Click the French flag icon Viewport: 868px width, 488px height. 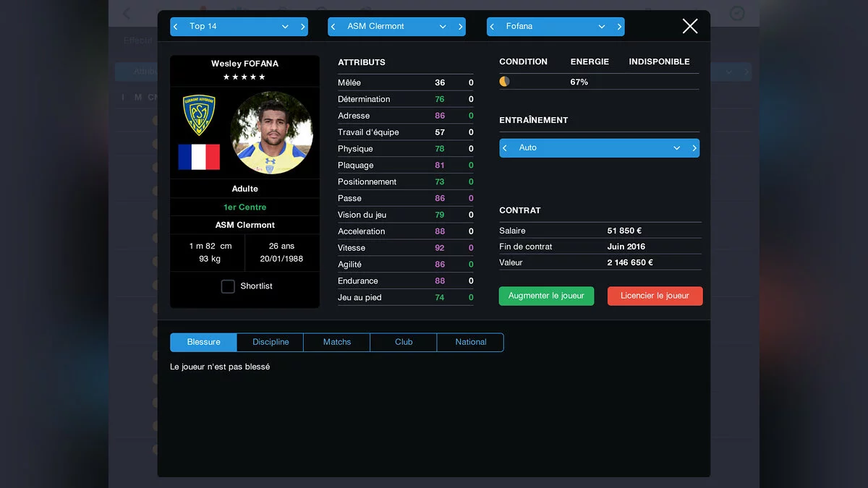point(199,156)
